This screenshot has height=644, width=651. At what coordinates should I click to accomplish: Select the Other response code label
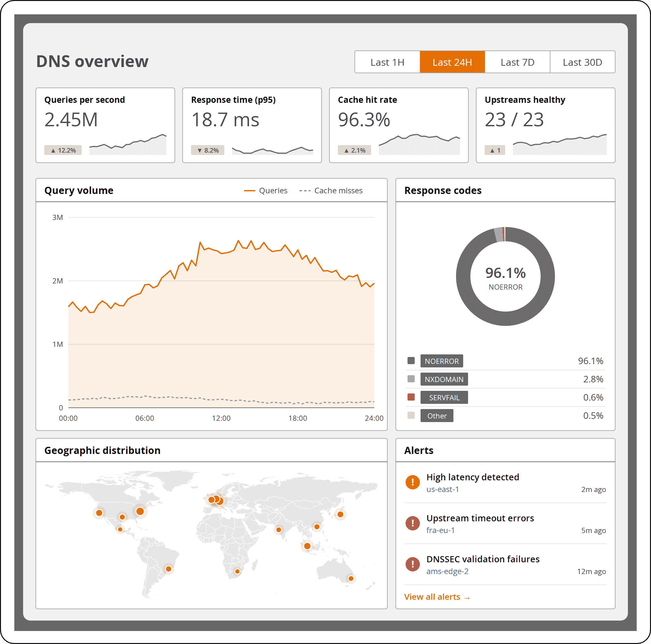point(437,415)
